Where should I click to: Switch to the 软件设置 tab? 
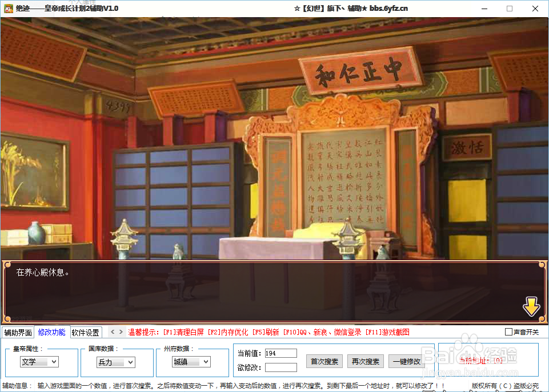[85, 331]
